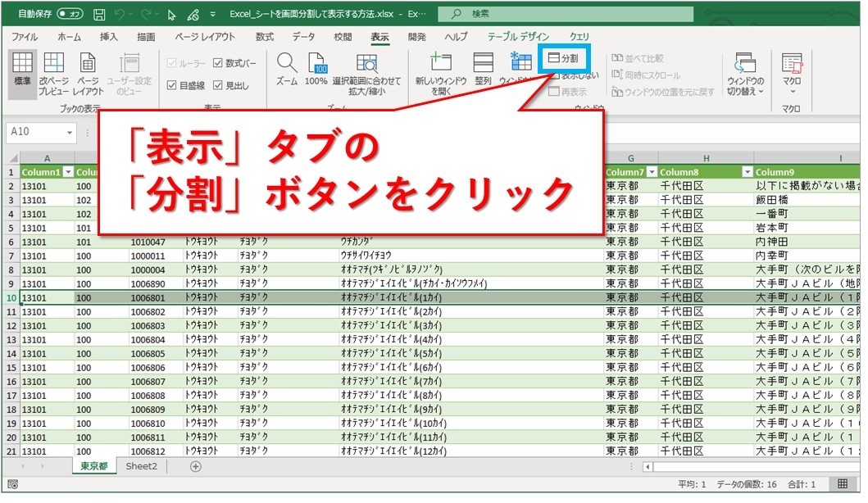Switch to ページレイアウト view

pos(88,75)
